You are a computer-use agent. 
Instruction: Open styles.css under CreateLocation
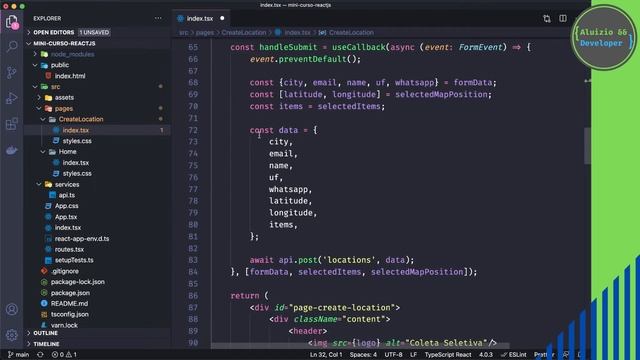point(77,141)
